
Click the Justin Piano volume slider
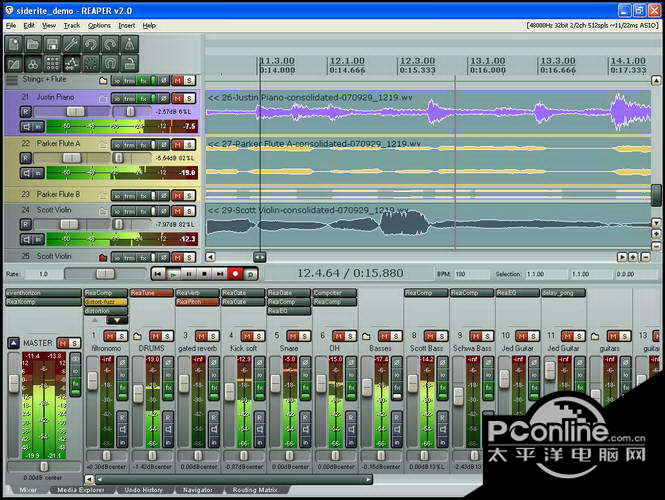click(x=77, y=112)
